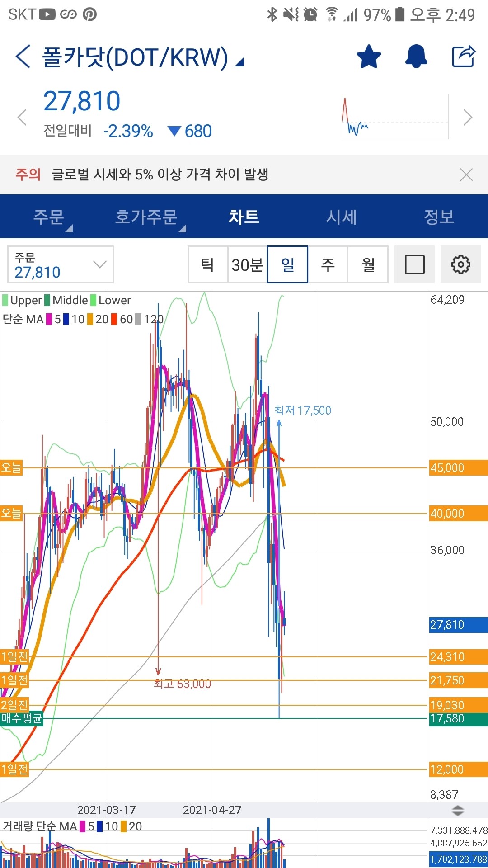Image resolution: width=488 pixels, height=868 pixels.
Task: Select the 틱 chart interval
Action: pyautogui.click(x=208, y=264)
